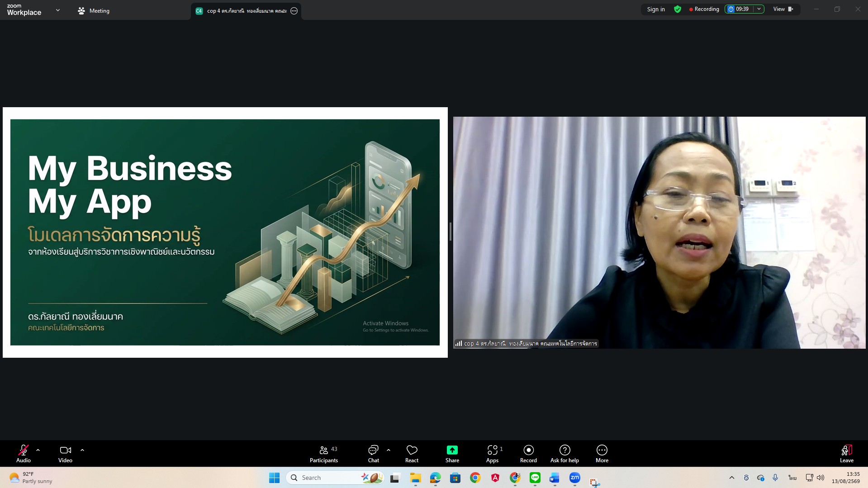Open the Windows Start menu
The height and width of the screenshot is (488, 868).
pos(274,478)
